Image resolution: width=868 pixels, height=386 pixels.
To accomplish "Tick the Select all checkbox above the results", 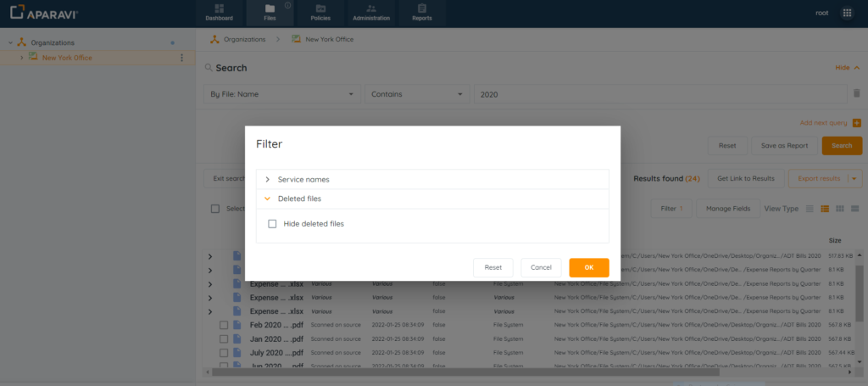I will 215,209.
